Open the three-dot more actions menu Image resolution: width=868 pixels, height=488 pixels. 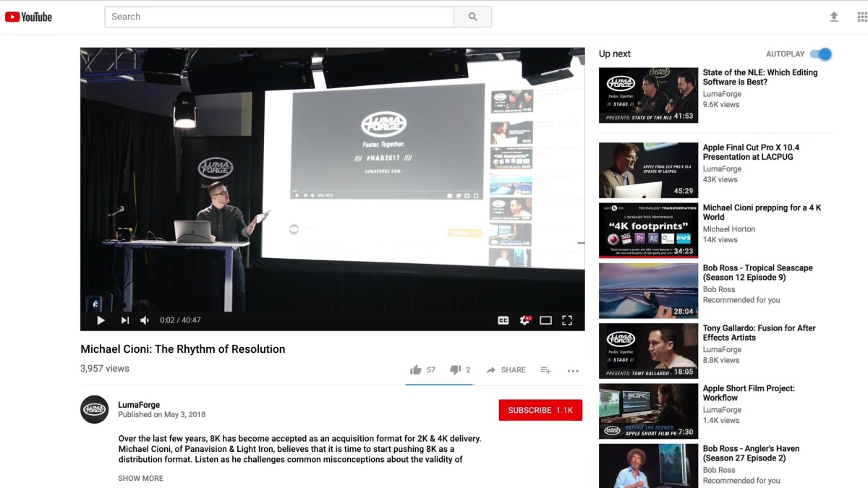tap(573, 371)
